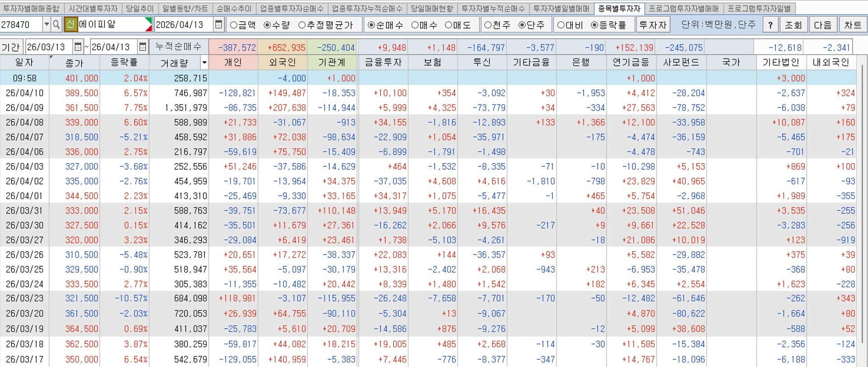868x367 pixels.
Task: Click the 외국인 orange column header
Action: (x=283, y=62)
